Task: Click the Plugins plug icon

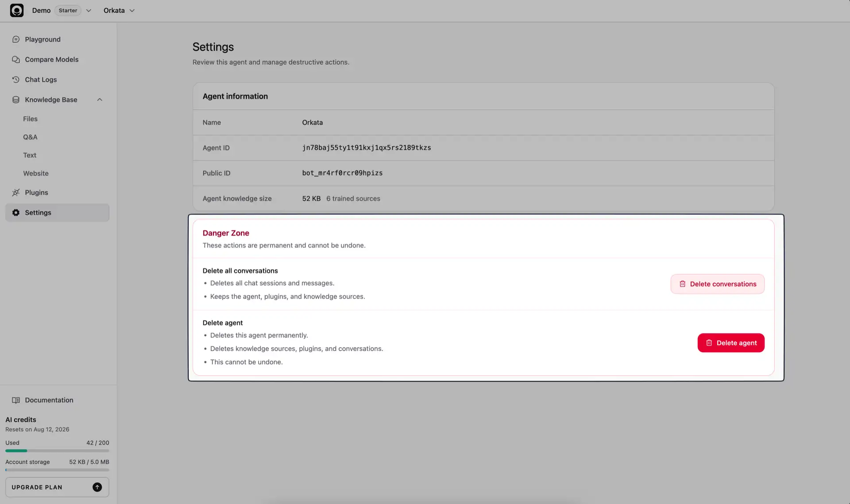Action: click(16, 192)
